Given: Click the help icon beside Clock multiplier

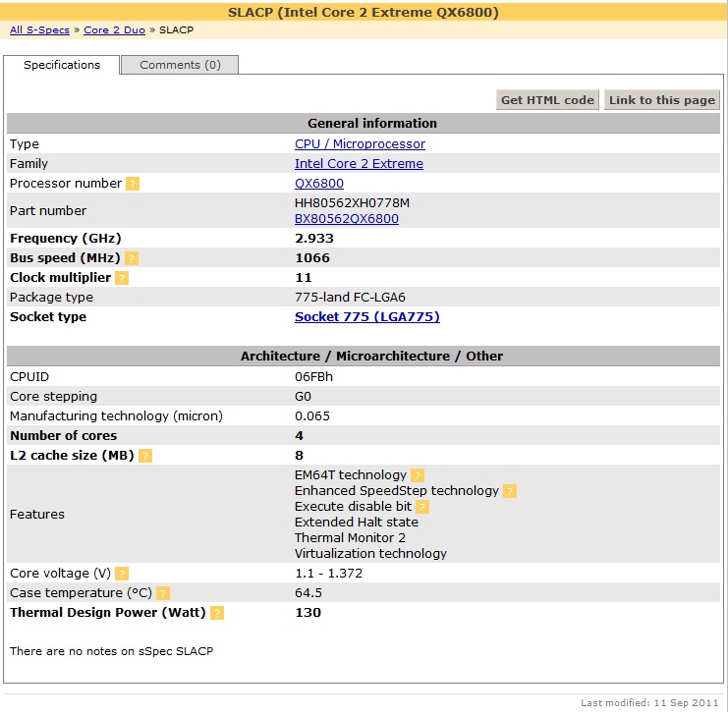Looking at the screenshot, I should click(x=122, y=278).
